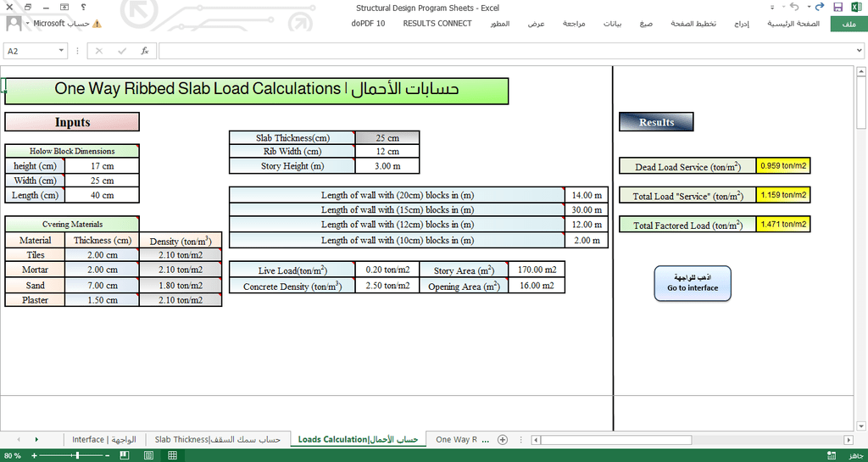The height and width of the screenshot is (462, 868).
Task: Click the Save icon in the title bar
Action: click(837, 7)
